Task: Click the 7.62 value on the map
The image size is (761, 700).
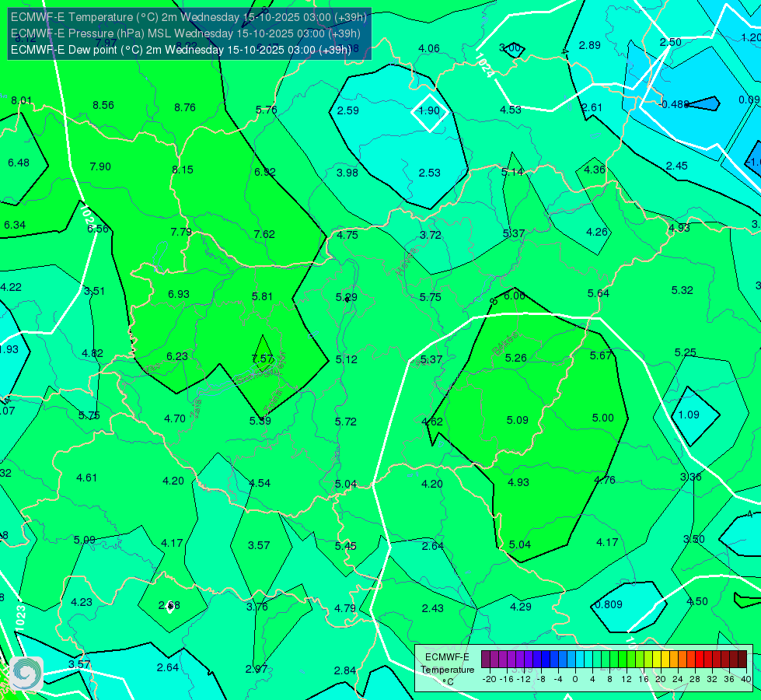Action: 264,234
